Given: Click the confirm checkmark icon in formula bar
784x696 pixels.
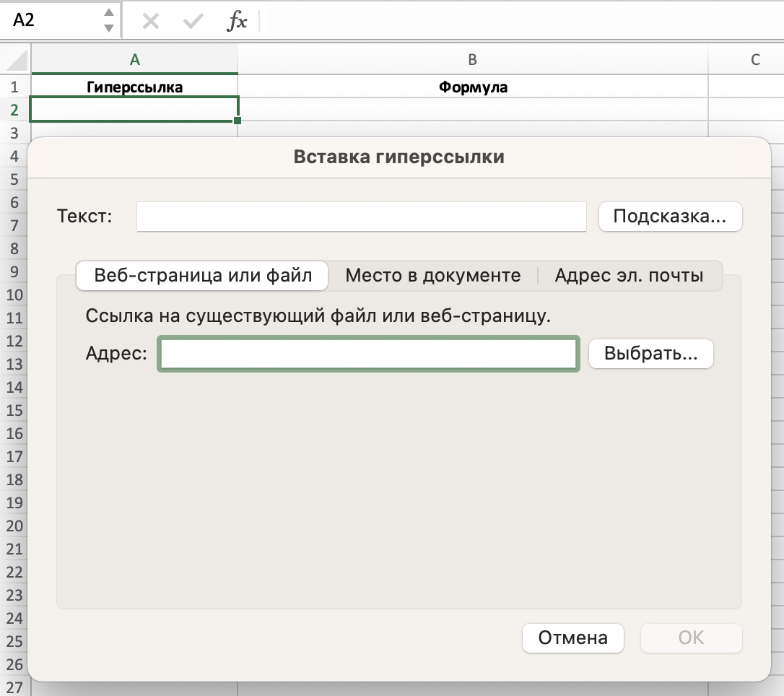Looking at the screenshot, I should (x=193, y=21).
